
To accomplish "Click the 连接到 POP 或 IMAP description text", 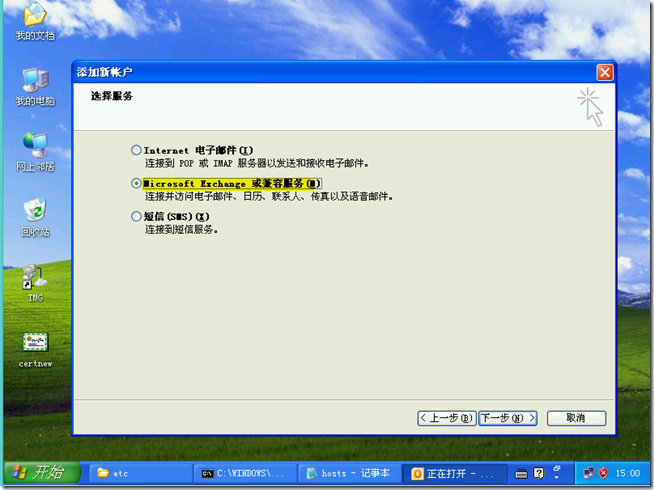I will coord(257,163).
